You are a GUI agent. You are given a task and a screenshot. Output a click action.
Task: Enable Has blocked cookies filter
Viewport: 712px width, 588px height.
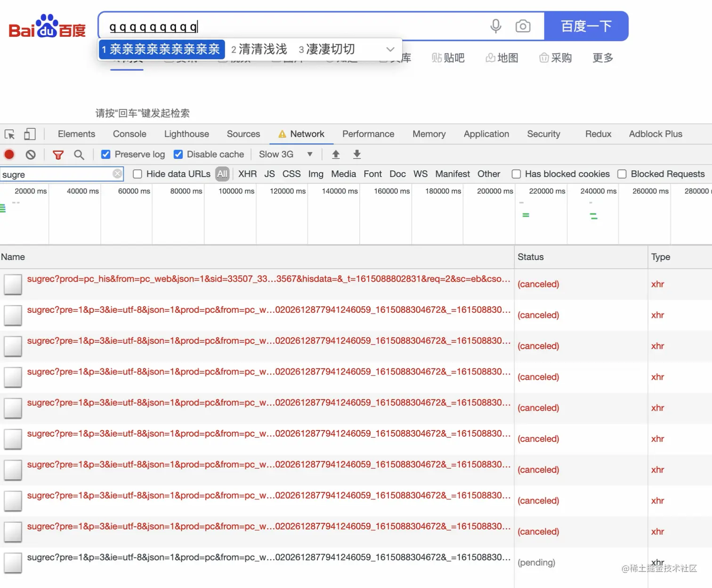point(516,174)
